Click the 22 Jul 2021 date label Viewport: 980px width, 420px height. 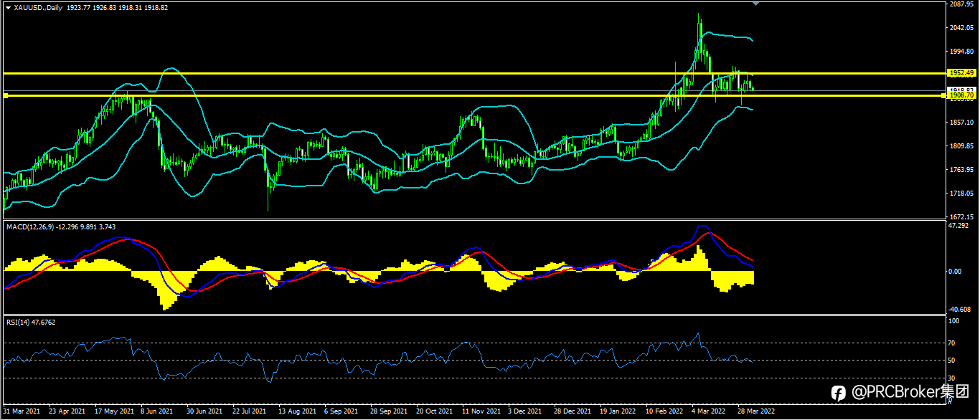tap(249, 412)
